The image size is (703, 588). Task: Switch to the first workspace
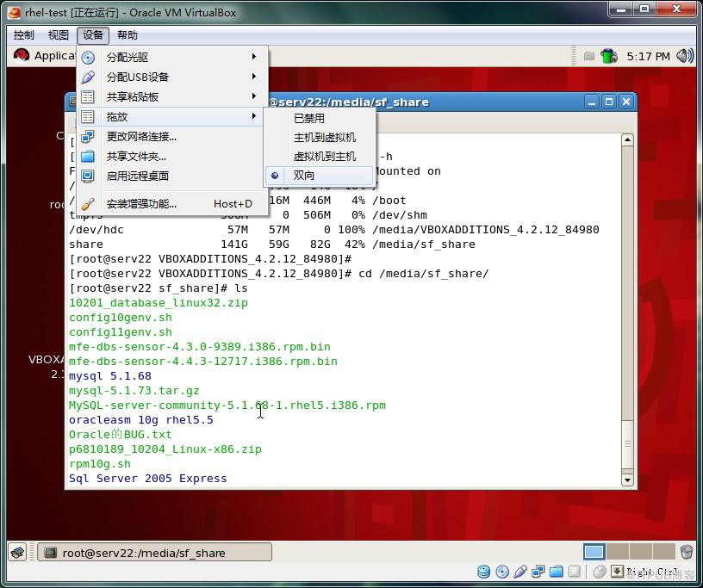(594, 552)
